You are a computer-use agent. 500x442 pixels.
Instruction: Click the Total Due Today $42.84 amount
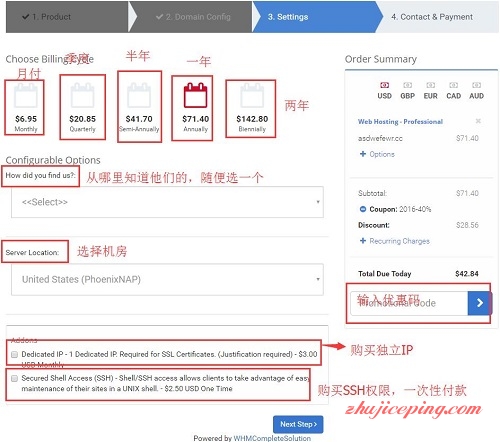coord(467,274)
